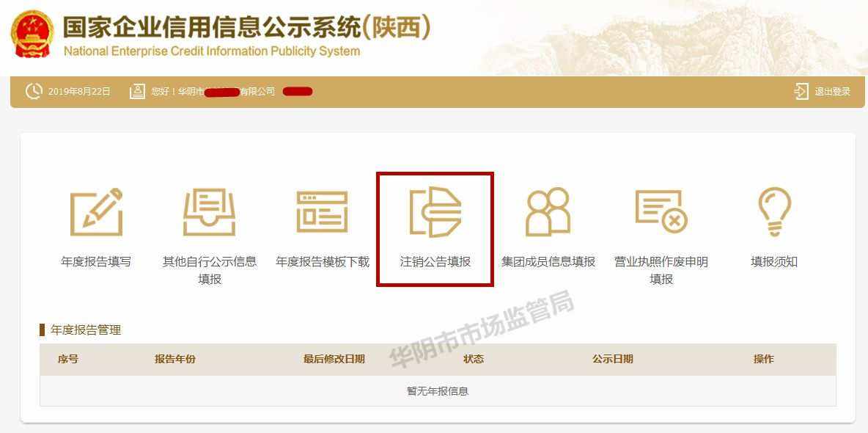This screenshot has width=868, height=433.
Task: Click the 注销公告填报 text label
Action: [x=435, y=262]
